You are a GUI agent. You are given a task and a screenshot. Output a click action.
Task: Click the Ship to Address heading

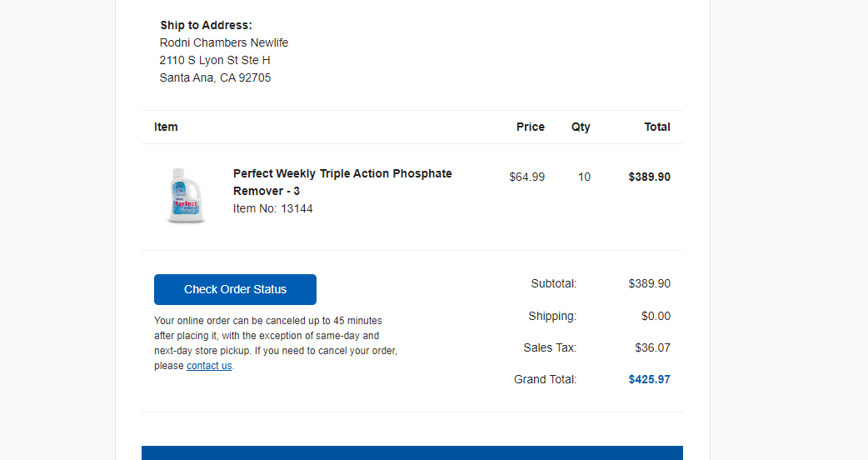pos(206,26)
